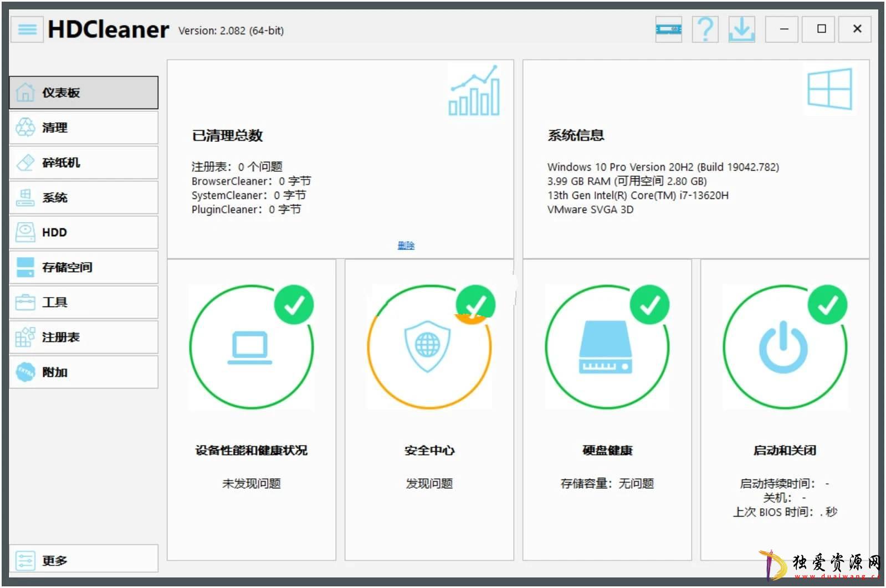The height and width of the screenshot is (588, 886).
Task: Click the 设备性能和健康状况 title
Action: (x=251, y=451)
